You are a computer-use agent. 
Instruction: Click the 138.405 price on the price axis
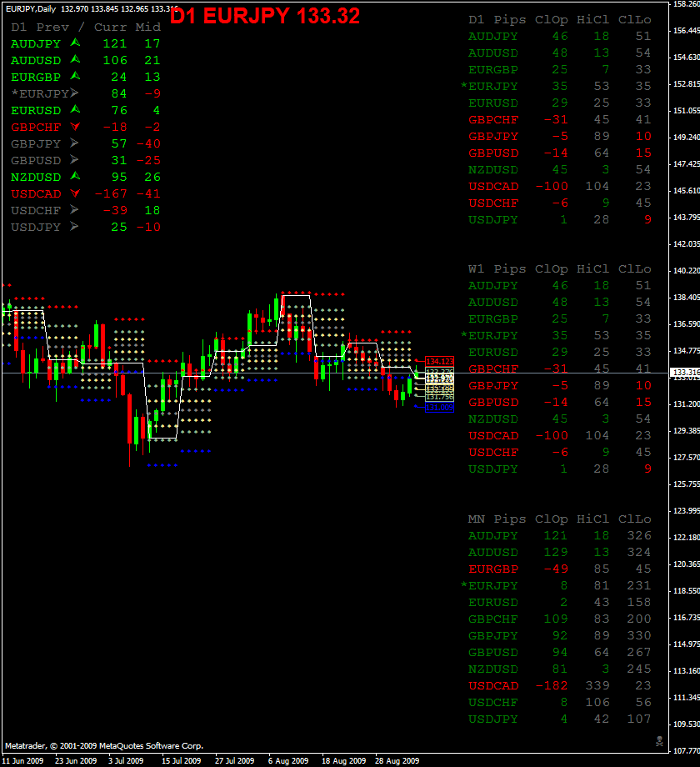[687, 298]
